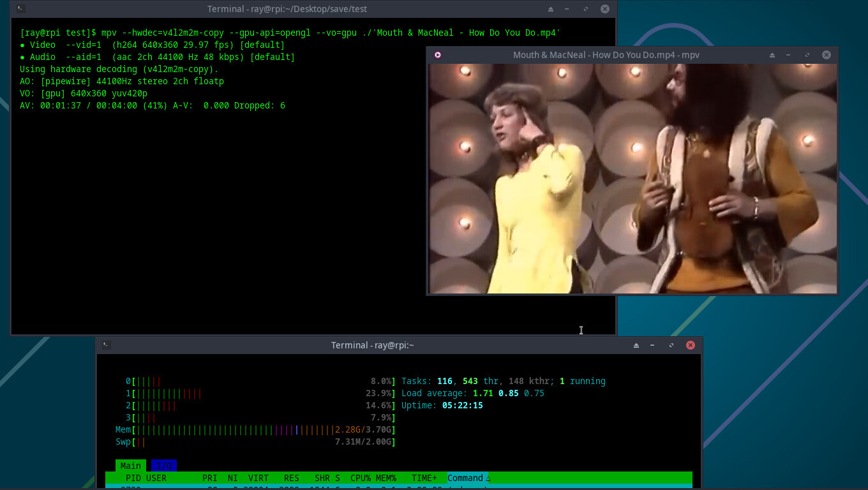Image resolution: width=868 pixels, height=490 pixels.
Task: Click the playing video in mpv window
Action: click(x=632, y=179)
